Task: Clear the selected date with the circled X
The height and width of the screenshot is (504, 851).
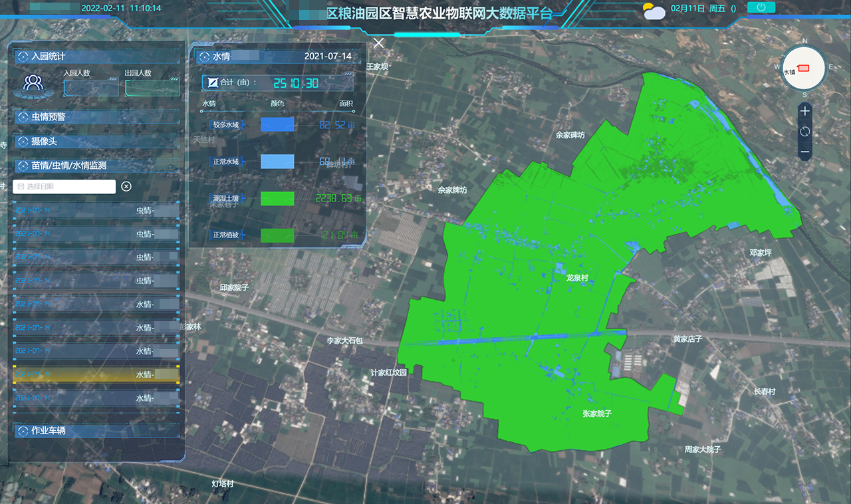Action: tap(126, 186)
